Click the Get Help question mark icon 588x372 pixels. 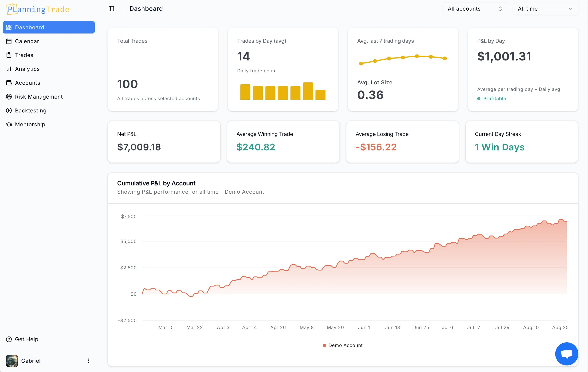tap(9, 339)
